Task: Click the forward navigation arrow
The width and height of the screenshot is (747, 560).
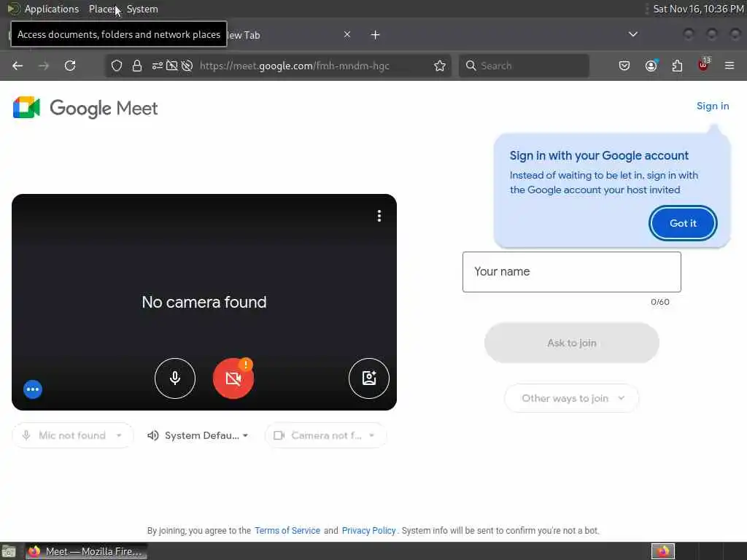Action: coord(44,66)
